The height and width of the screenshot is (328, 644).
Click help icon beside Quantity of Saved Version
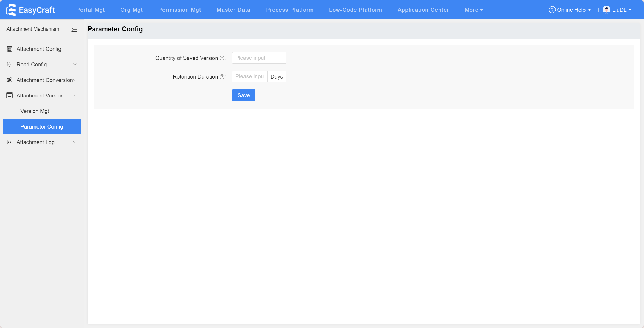point(222,58)
